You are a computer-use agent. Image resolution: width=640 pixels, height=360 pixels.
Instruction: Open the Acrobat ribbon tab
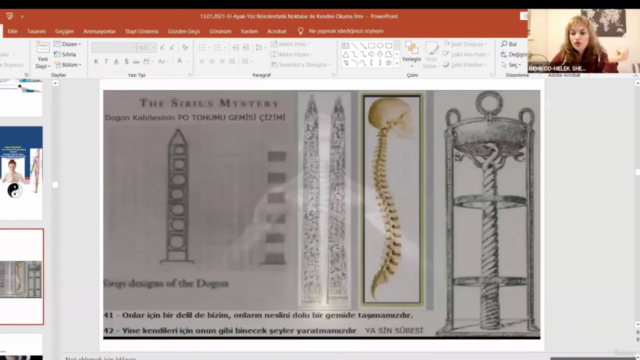277,31
